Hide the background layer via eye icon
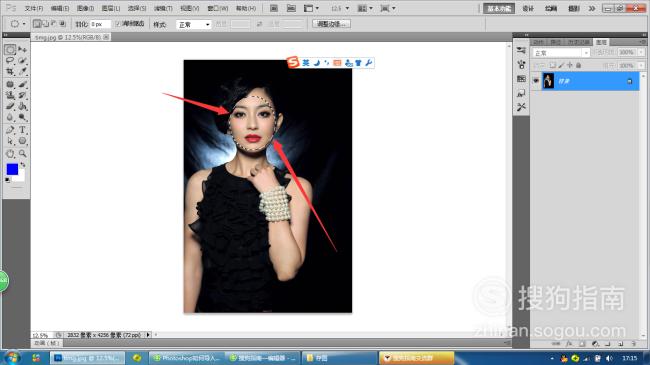 click(x=536, y=81)
